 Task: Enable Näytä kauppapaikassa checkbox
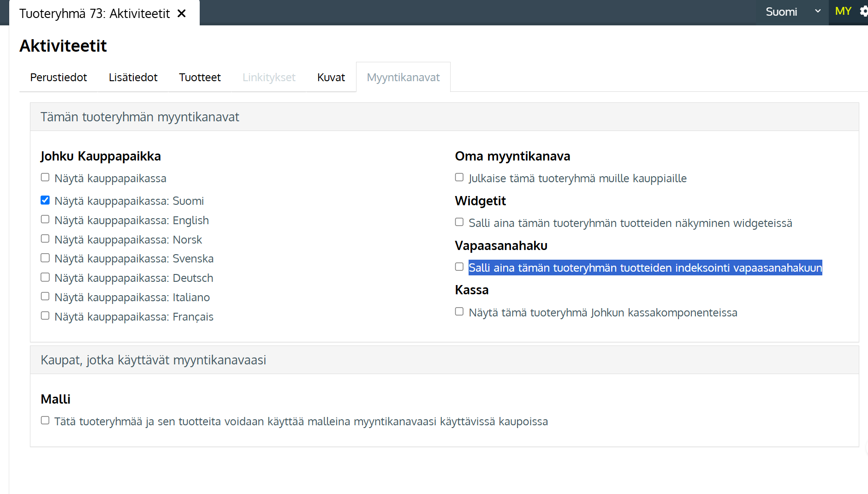45,178
